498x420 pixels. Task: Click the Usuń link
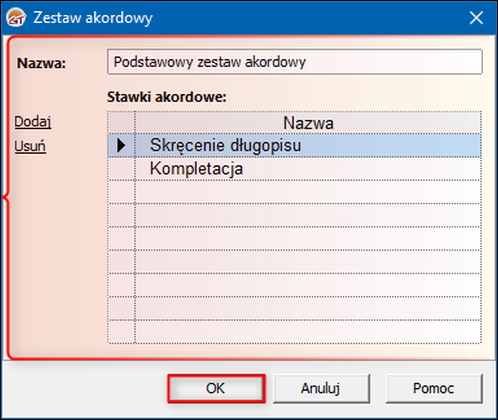tap(30, 146)
